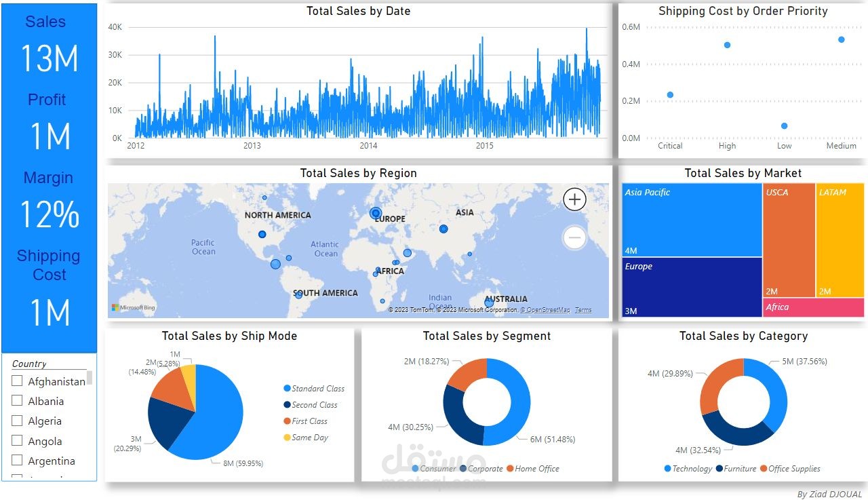Open the OpenStreetMap attribution link
This screenshot has height=502, width=868.
pos(545,309)
